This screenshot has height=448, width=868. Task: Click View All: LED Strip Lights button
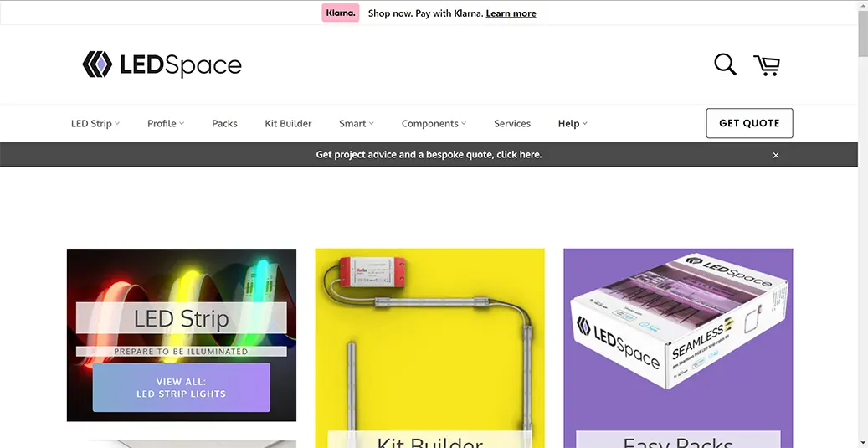click(x=181, y=388)
